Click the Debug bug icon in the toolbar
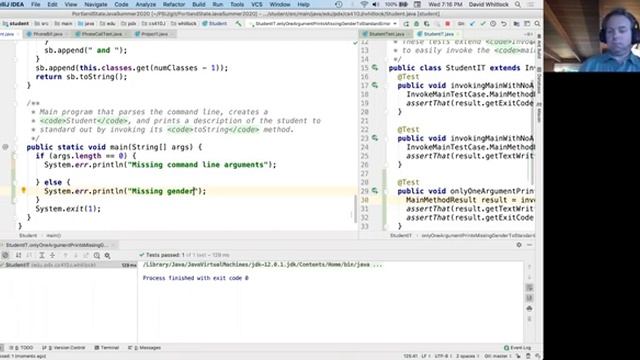The image size is (640, 360). [x=416, y=24]
